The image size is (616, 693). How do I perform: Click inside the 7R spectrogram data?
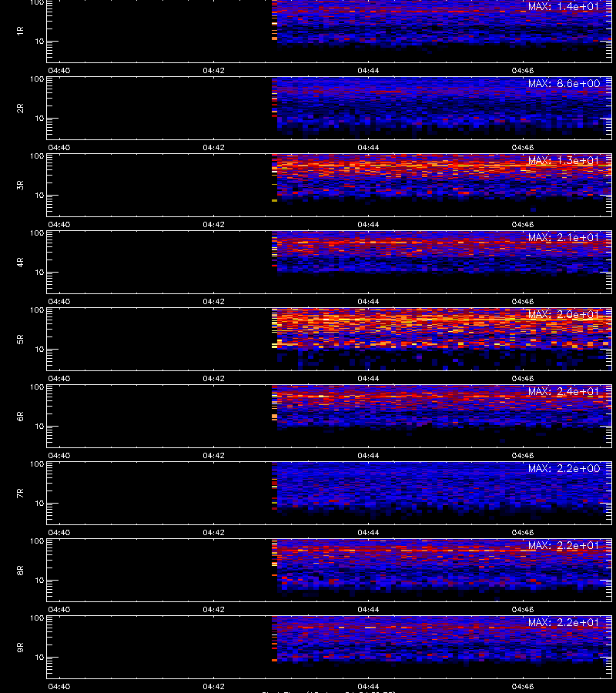(442, 494)
